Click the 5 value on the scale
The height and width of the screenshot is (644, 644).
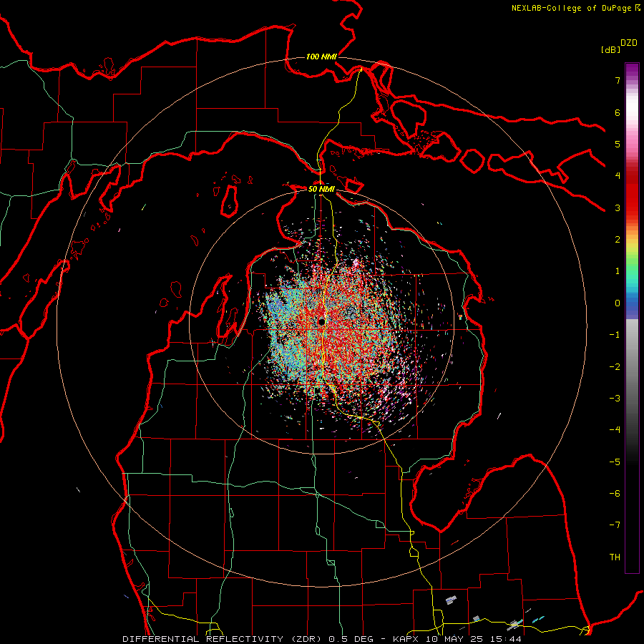[x=618, y=144]
